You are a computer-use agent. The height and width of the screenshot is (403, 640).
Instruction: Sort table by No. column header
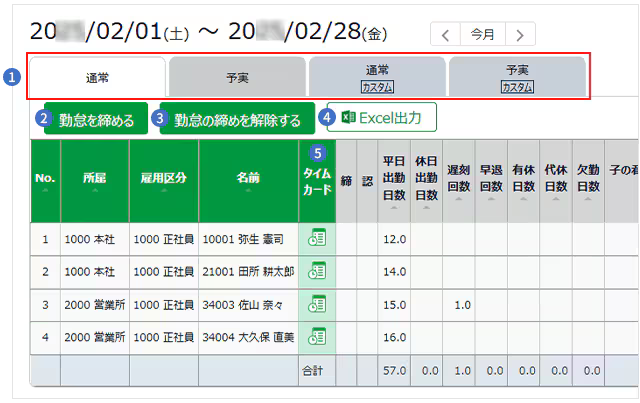click(45, 180)
